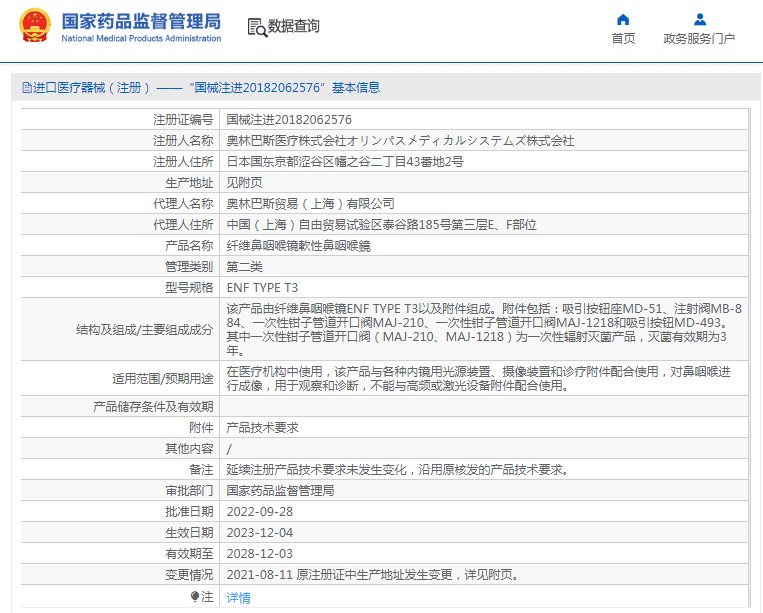Click the 产品储存条件及有效期 row label
The width and height of the screenshot is (763, 613).
pos(153,406)
